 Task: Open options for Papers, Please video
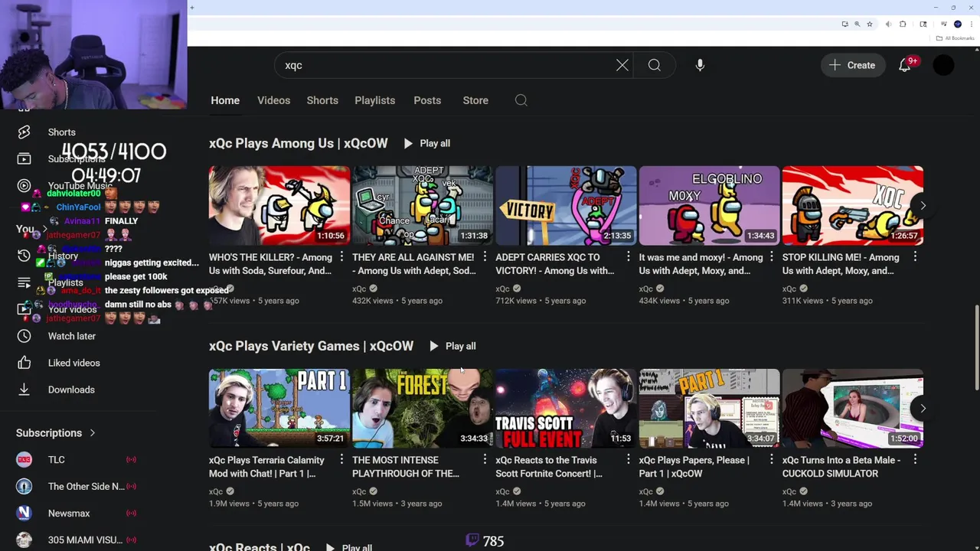tap(771, 459)
